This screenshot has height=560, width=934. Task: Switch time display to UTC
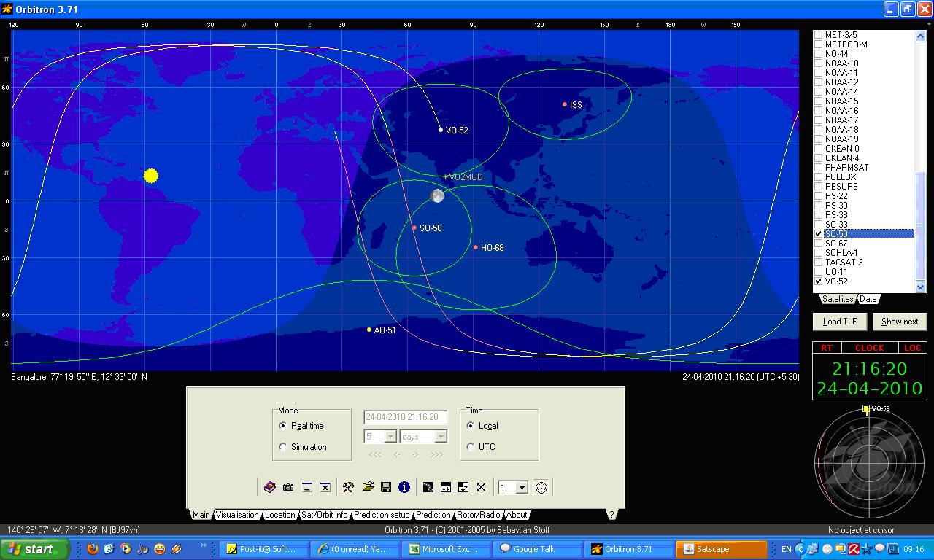471,447
